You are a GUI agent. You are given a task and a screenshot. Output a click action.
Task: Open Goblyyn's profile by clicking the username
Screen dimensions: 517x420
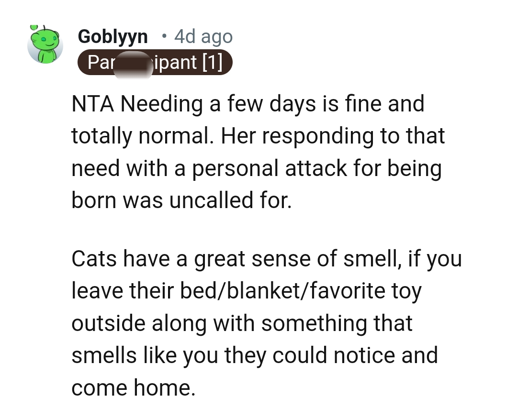point(113,36)
